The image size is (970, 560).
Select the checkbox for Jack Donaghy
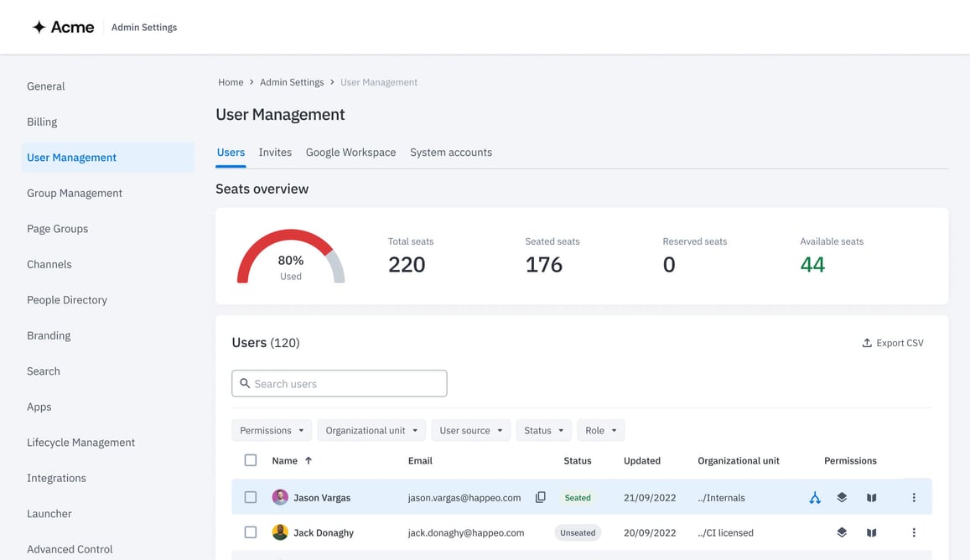(x=251, y=532)
